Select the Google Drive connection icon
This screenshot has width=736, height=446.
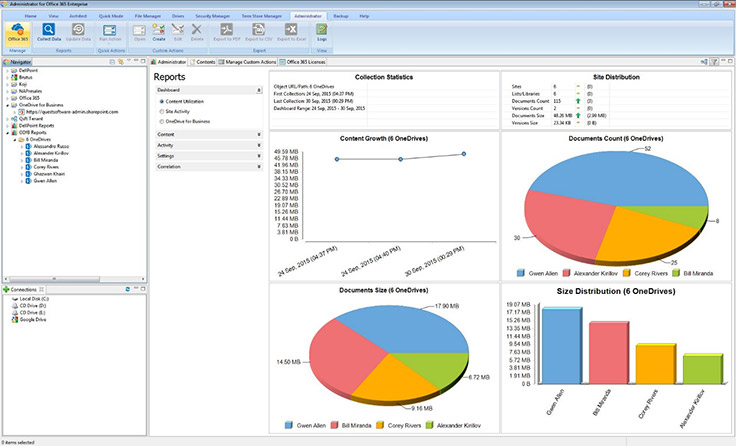(15, 319)
